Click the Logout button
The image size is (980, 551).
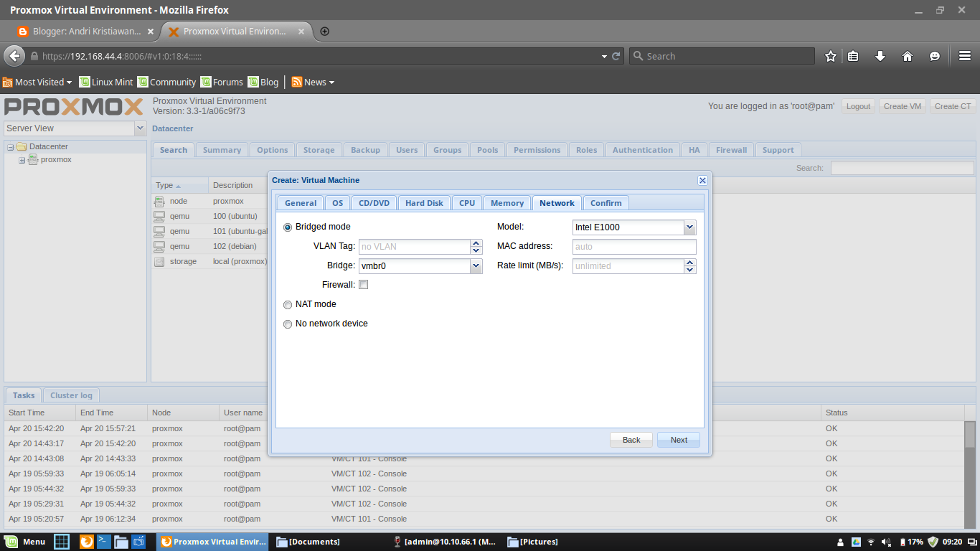[858, 106]
